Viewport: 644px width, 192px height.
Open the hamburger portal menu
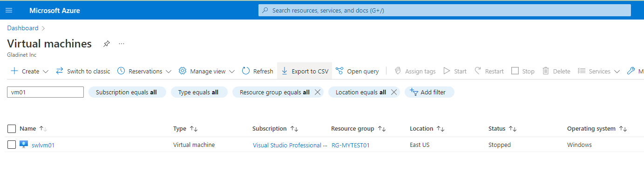(x=9, y=10)
